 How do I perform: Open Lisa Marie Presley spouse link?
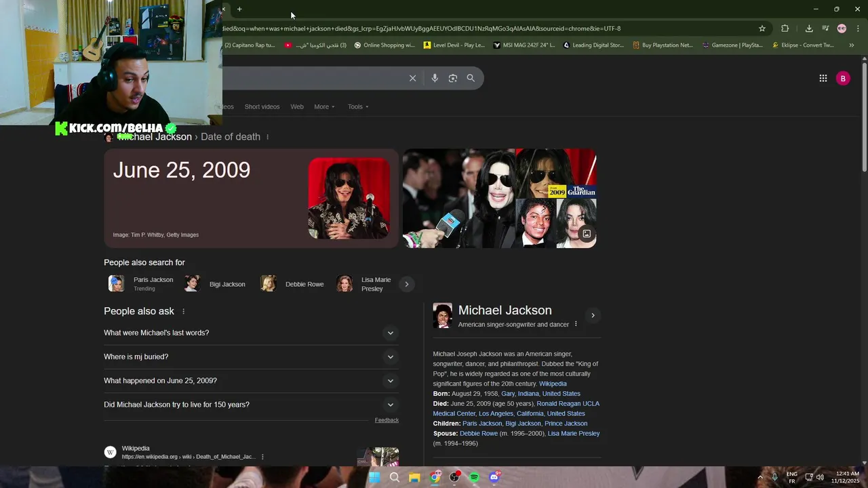[x=574, y=434]
